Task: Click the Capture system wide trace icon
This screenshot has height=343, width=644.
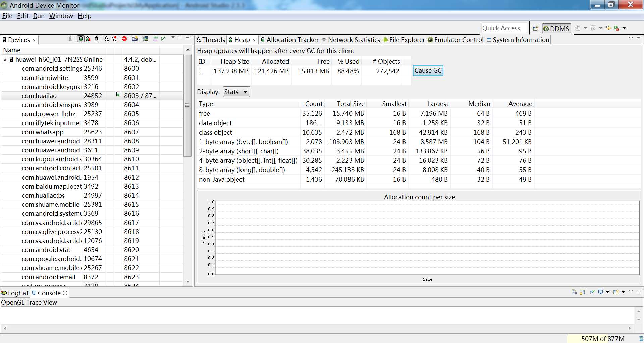Action: coord(155,39)
